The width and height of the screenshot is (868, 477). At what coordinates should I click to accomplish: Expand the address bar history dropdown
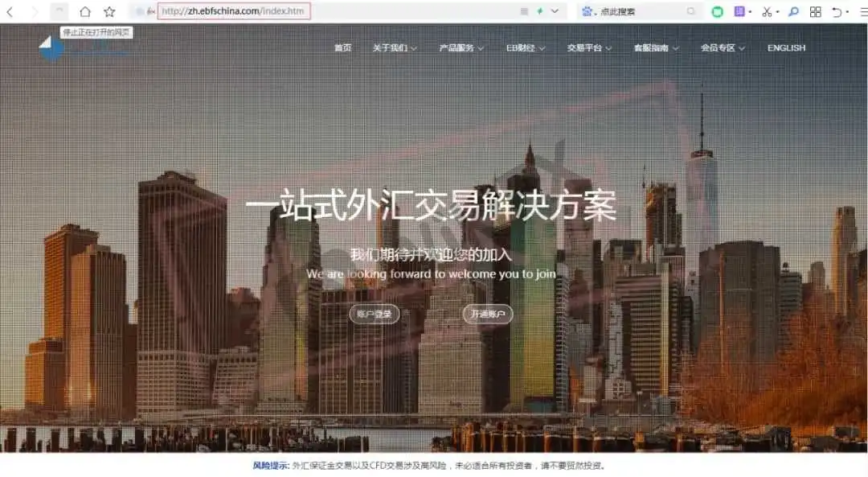pos(555,11)
